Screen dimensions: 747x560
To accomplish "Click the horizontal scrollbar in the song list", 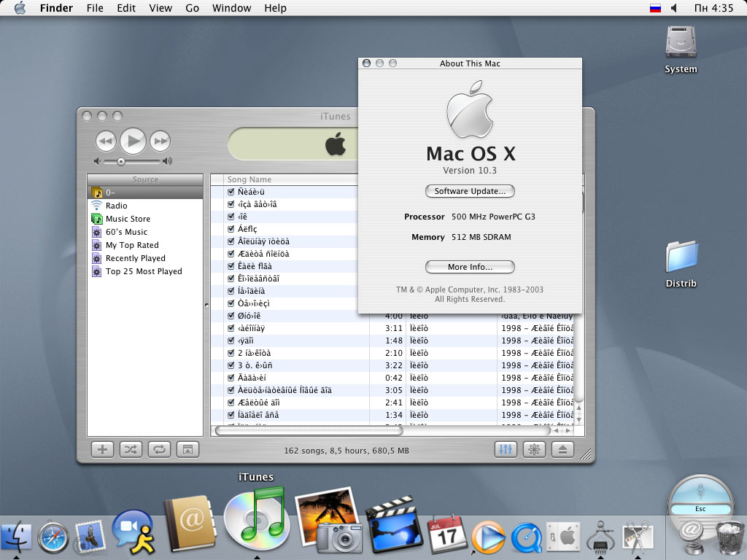I will [x=309, y=430].
